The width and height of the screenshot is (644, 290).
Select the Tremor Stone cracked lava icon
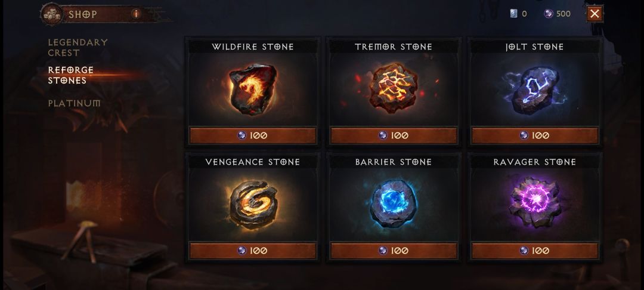click(393, 88)
